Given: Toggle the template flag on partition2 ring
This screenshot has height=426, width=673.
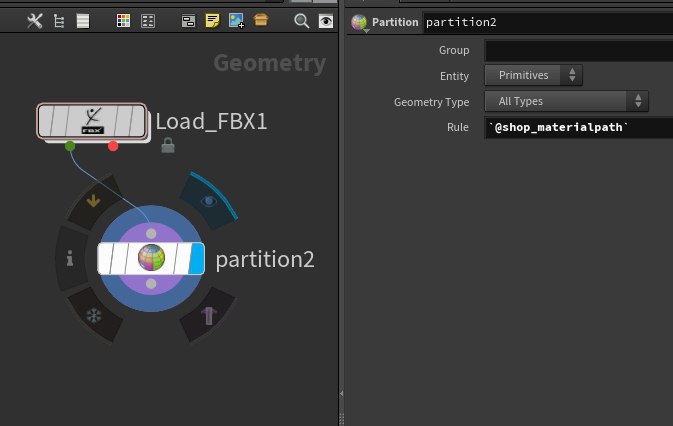Looking at the screenshot, I should (x=209, y=316).
